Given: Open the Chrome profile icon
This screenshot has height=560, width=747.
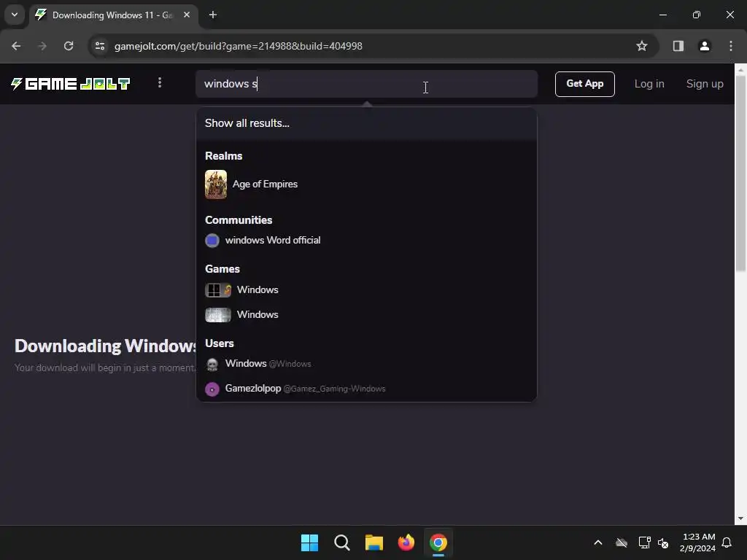Looking at the screenshot, I should pyautogui.click(x=704, y=46).
